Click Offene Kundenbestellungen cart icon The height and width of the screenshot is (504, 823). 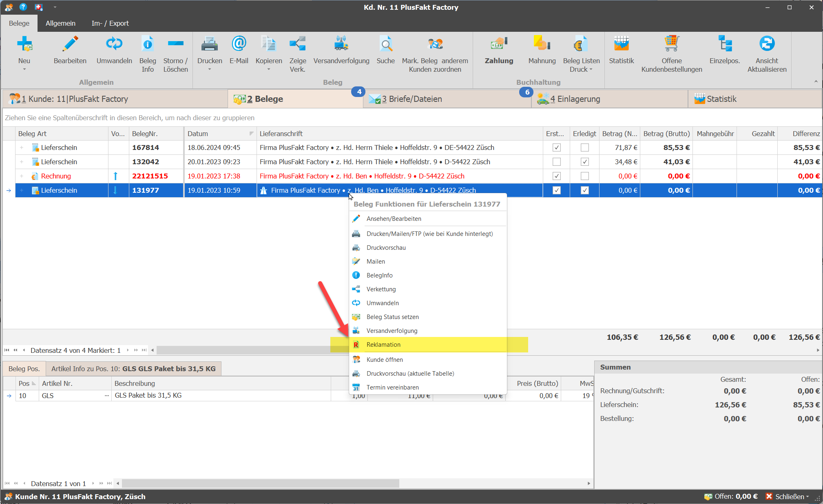(672, 44)
